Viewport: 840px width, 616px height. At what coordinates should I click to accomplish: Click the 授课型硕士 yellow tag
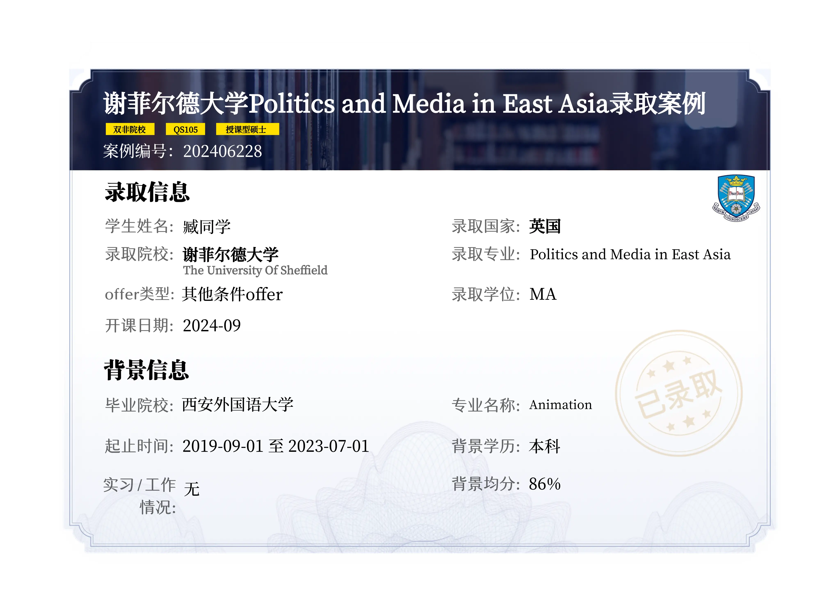247,129
